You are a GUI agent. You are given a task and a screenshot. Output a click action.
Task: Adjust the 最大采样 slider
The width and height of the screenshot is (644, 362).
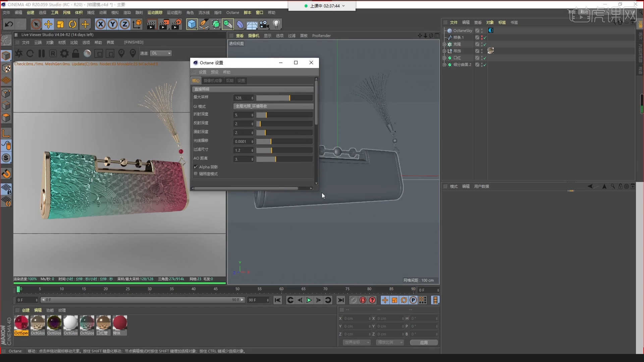[x=284, y=98]
